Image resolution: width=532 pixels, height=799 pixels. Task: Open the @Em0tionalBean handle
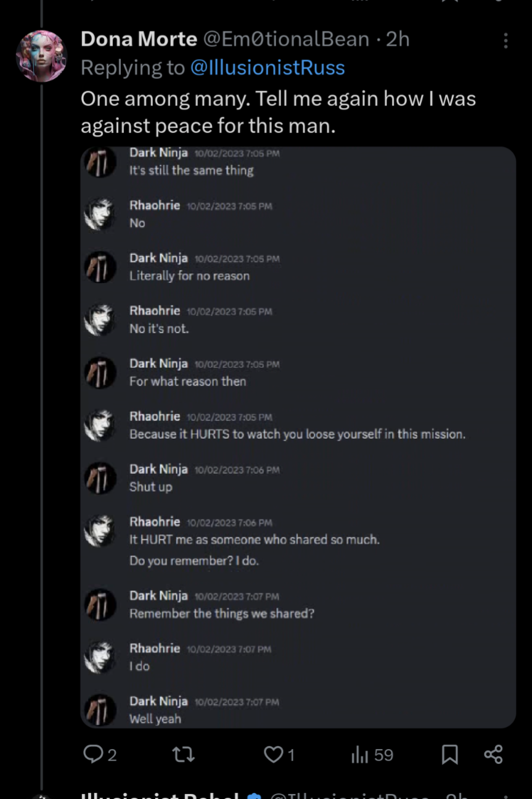click(x=286, y=39)
